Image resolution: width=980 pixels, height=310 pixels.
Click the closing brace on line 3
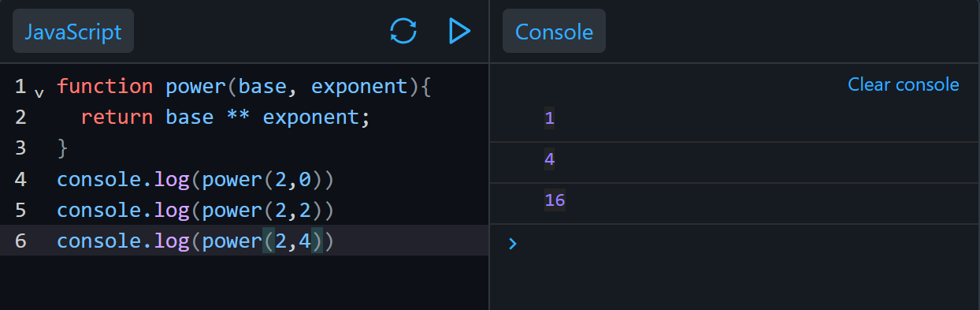[63, 148]
